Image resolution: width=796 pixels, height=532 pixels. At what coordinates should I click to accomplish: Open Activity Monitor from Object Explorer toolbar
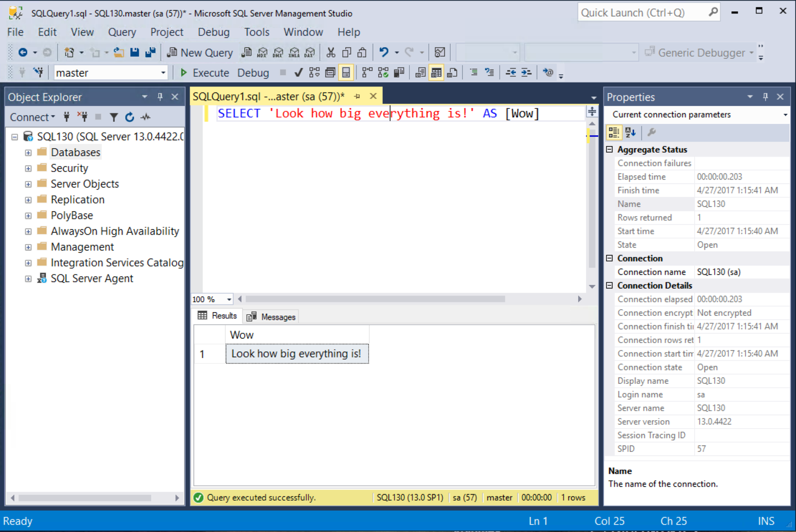pyautogui.click(x=145, y=117)
